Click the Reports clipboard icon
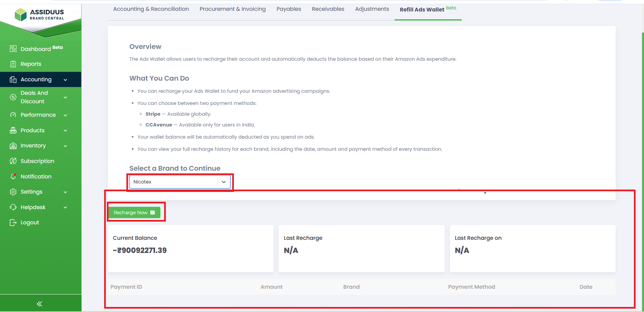 tap(13, 64)
